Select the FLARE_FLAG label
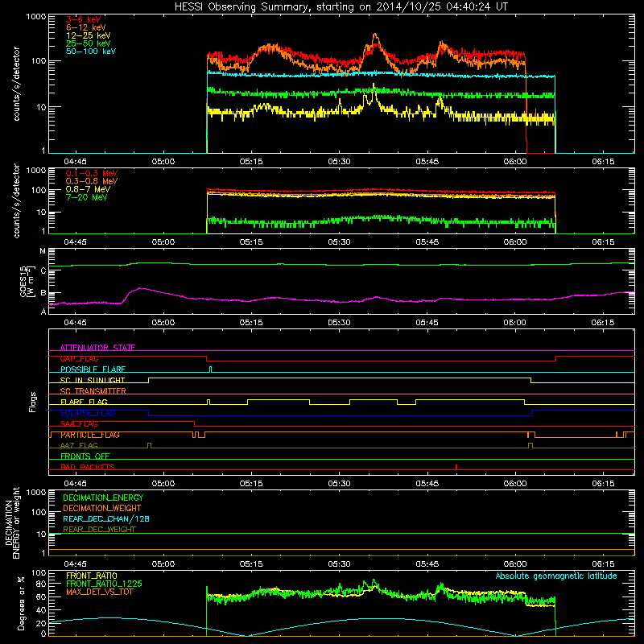Viewport: 644px width, 644px height. (84, 402)
